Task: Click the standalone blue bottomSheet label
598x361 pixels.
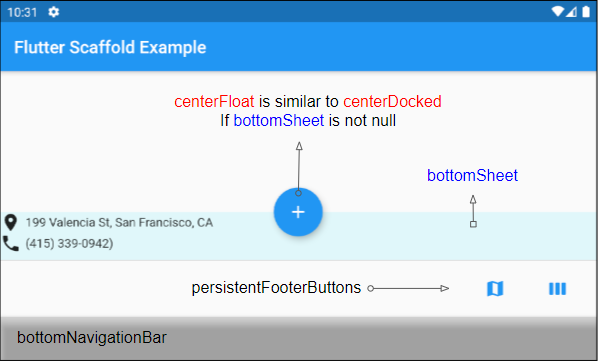Action: (472, 175)
